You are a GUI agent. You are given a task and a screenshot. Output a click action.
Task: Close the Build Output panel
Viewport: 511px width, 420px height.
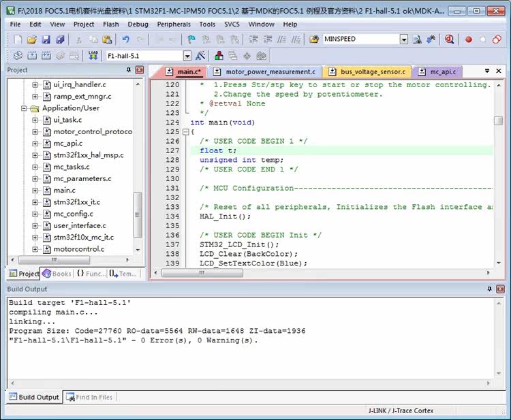[x=500, y=289]
